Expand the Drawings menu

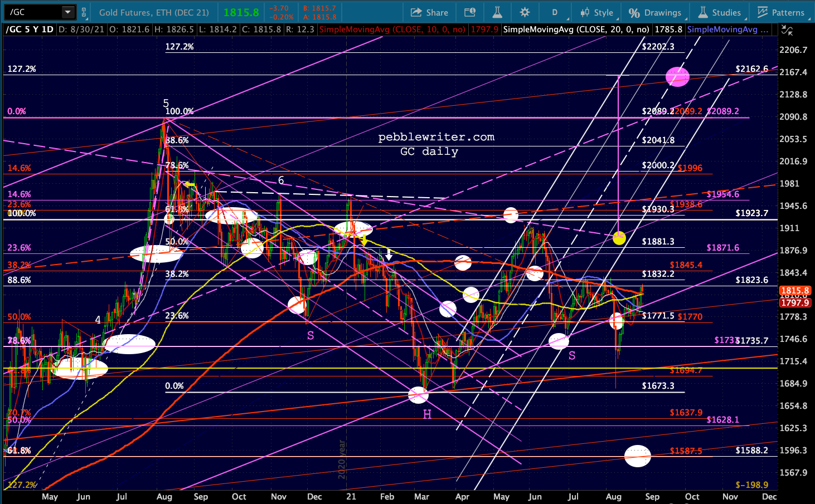point(654,12)
